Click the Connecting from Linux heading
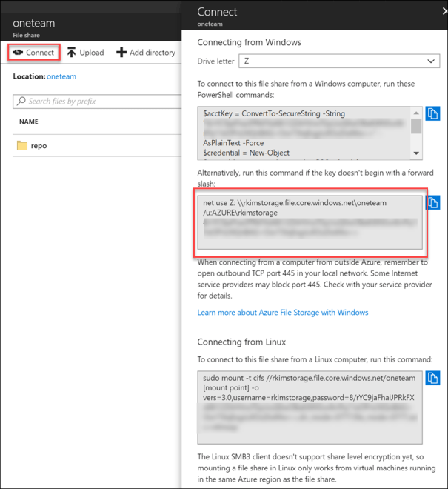Image resolution: width=448 pixels, height=489 pixels. pyautogui.click(x=241, y=342)
